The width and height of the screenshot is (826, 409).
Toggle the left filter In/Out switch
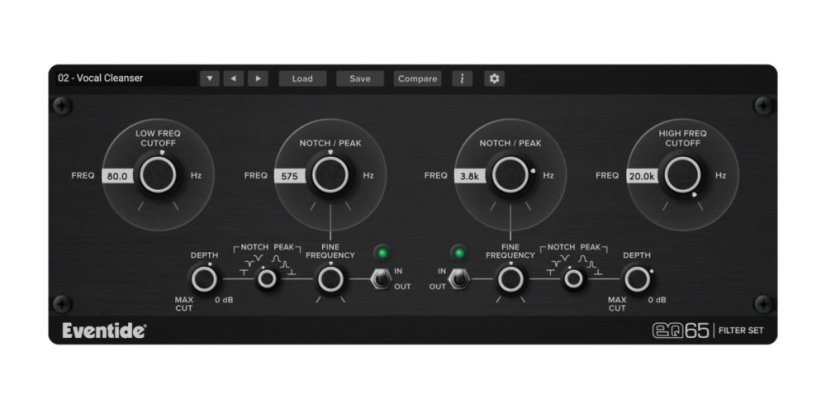pos(380,278)
